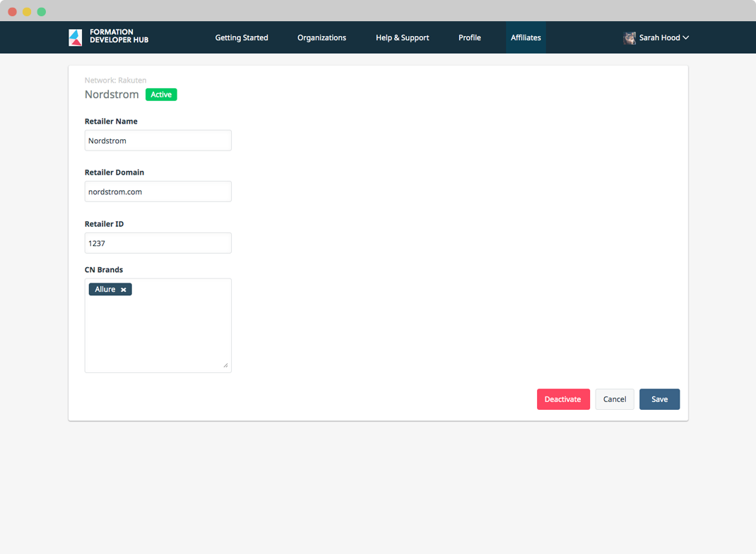The width and height of the screenshot is (756, 554).
Task: Remove the Allure brand tag
Action: coord(124,290)
